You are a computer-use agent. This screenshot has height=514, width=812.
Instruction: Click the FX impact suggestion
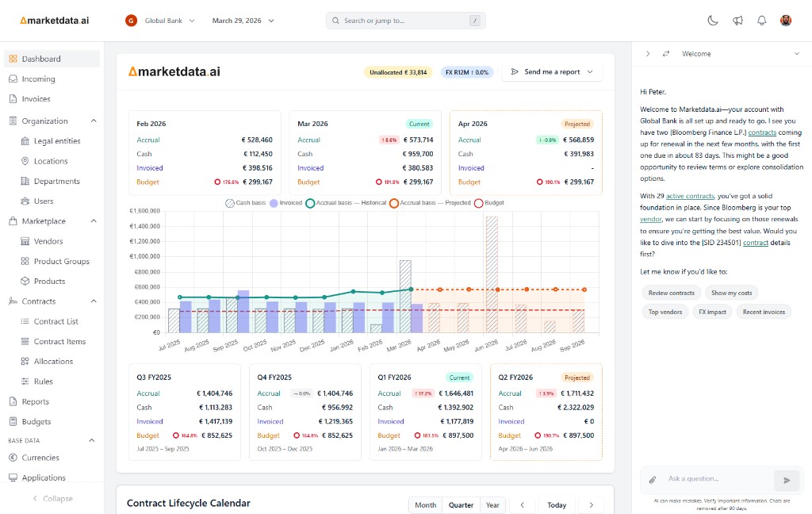point(712,312)
